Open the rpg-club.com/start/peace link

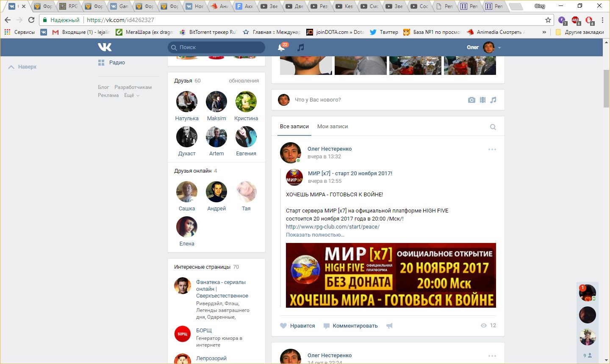(x=333, y=227)
